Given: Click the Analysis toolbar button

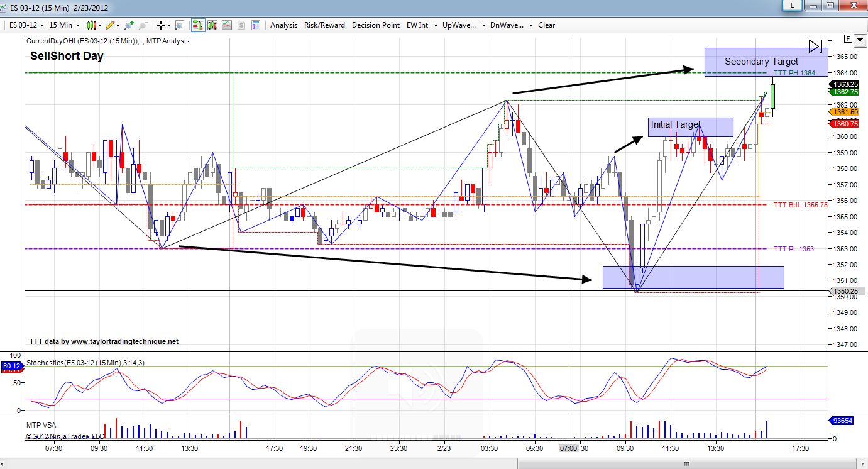Looking at the screenshot, I should tap(283, 25).
